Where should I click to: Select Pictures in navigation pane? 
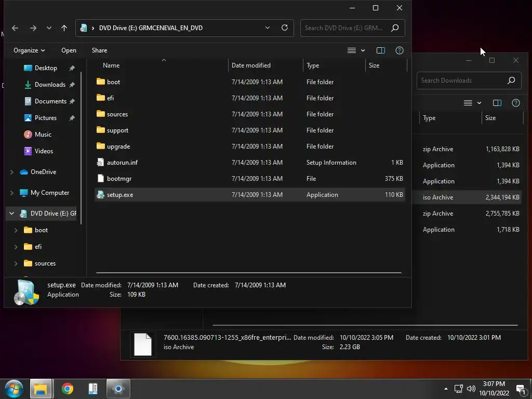[x=46, y=118]
